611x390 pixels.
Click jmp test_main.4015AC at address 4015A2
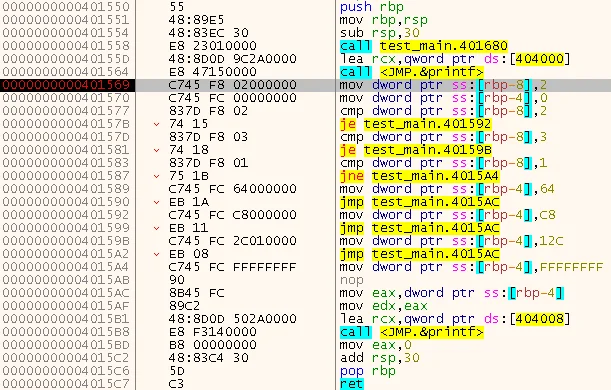click(x=420, y=254)
